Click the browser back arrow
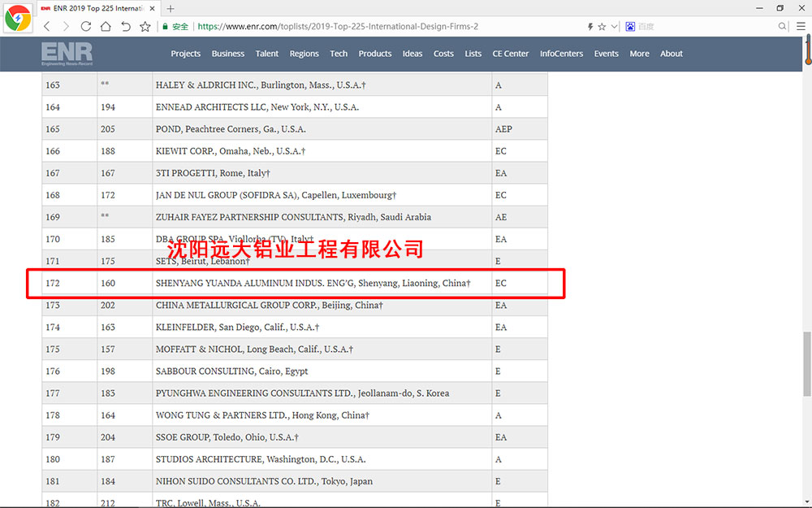The image size is (812, 508). pos(47,27)
